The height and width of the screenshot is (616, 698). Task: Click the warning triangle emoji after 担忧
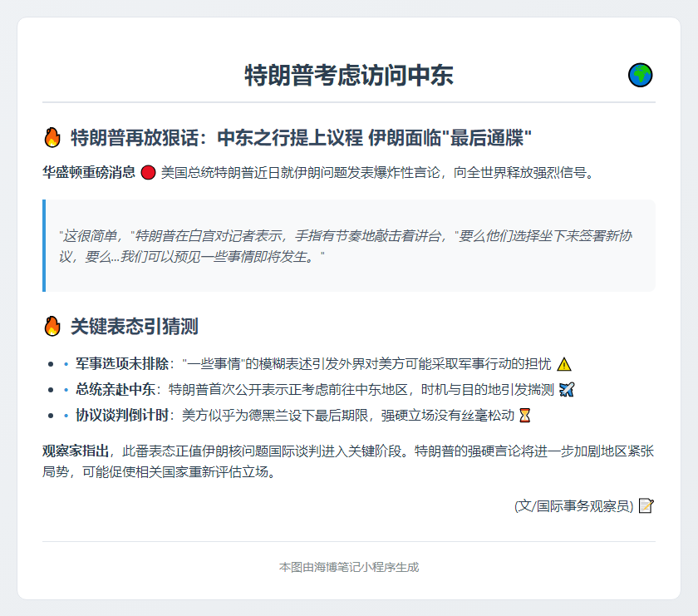(x=564, y=364)
